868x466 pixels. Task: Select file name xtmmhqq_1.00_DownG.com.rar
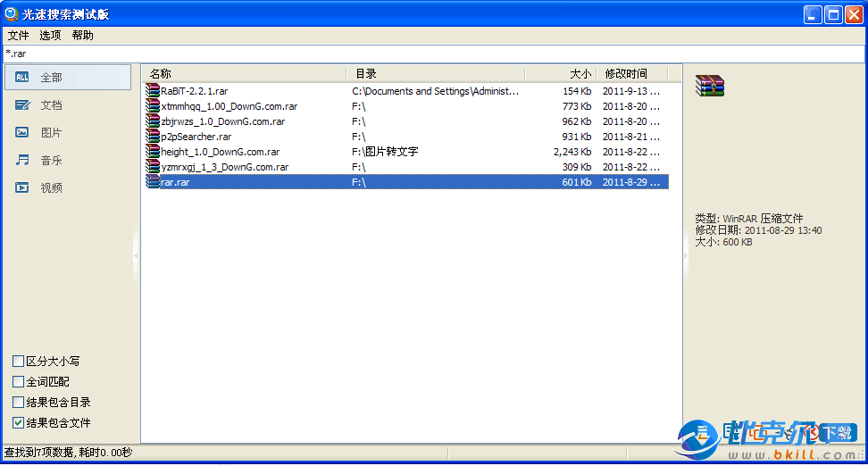(230, 106)
